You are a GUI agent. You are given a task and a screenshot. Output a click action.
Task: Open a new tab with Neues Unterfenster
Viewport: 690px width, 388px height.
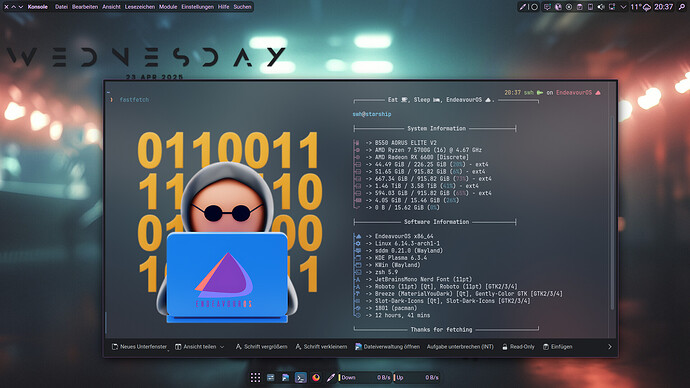[x=139, y=347]
